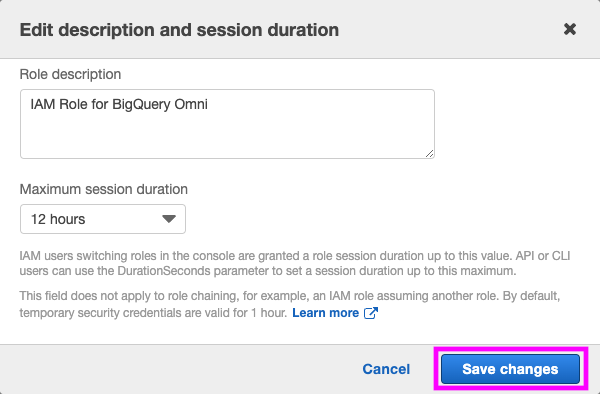
Task: Select the '12 hours' value text
Action: tap(58, 219)
